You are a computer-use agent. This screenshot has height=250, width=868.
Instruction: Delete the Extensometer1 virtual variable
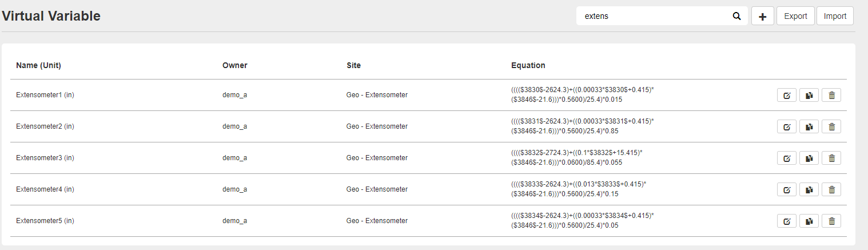[831, 96]
